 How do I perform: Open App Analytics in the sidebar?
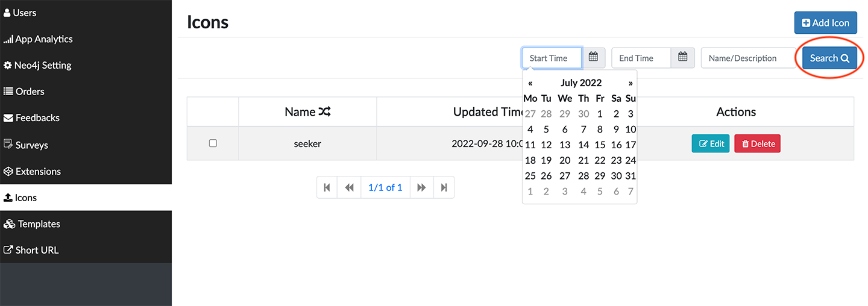pyautogui.click(x=43, y=39)
